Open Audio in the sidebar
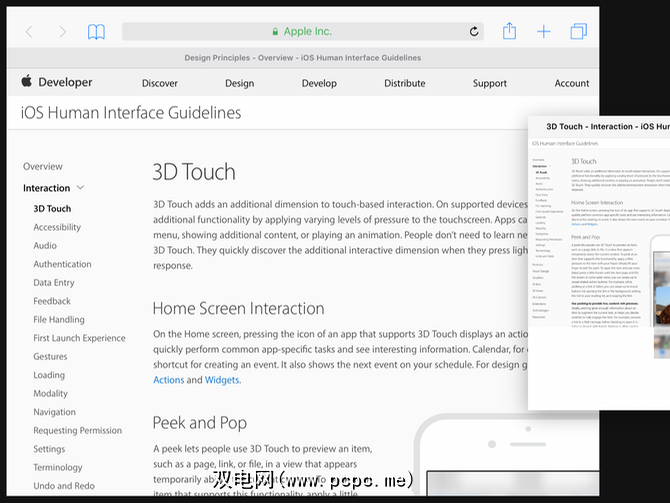Viewport: 670px width, 503px height. pyautogui.click(x=45, y=246)
